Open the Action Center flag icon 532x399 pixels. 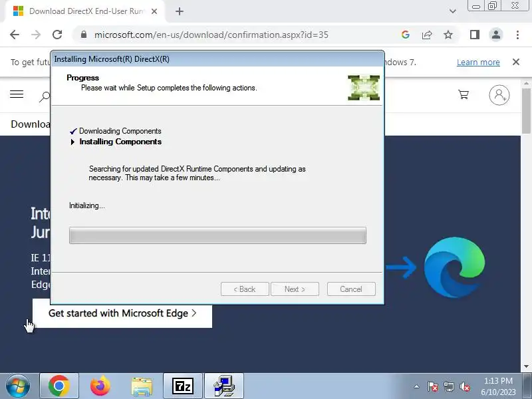click(432, 386)
